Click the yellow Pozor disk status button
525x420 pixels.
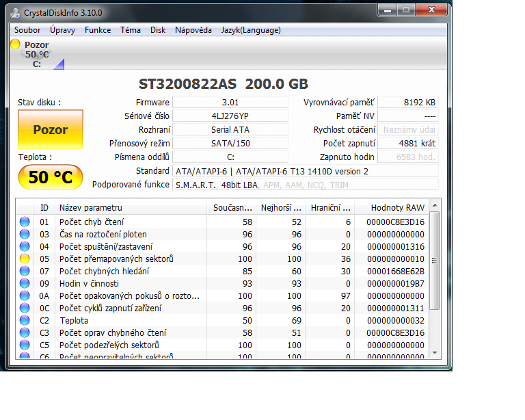click(51, 129)
